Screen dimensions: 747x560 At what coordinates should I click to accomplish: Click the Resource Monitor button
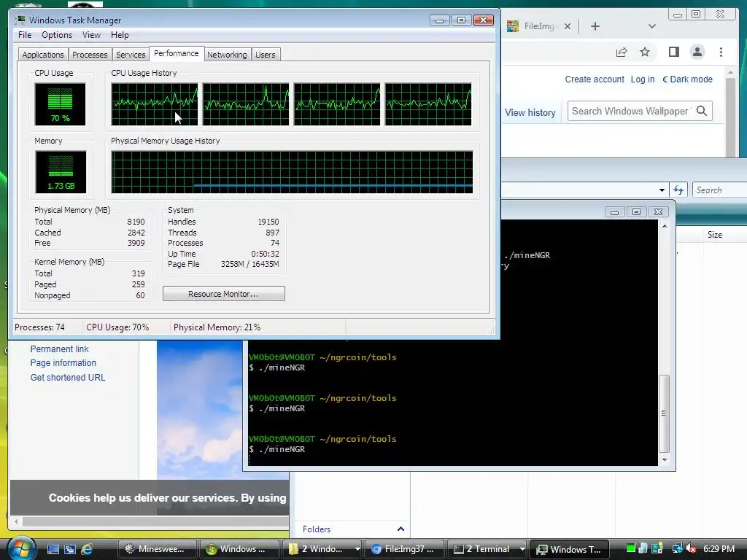click(x=223, y=294)
